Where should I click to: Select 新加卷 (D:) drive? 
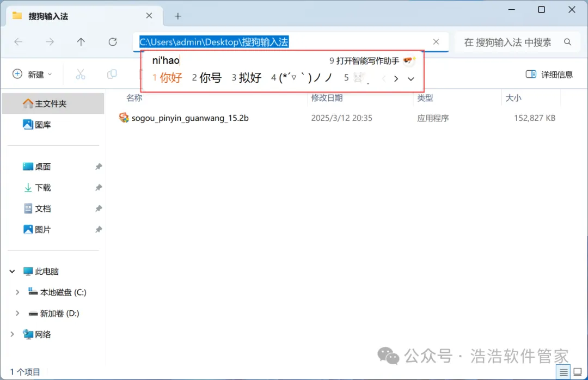54,313
